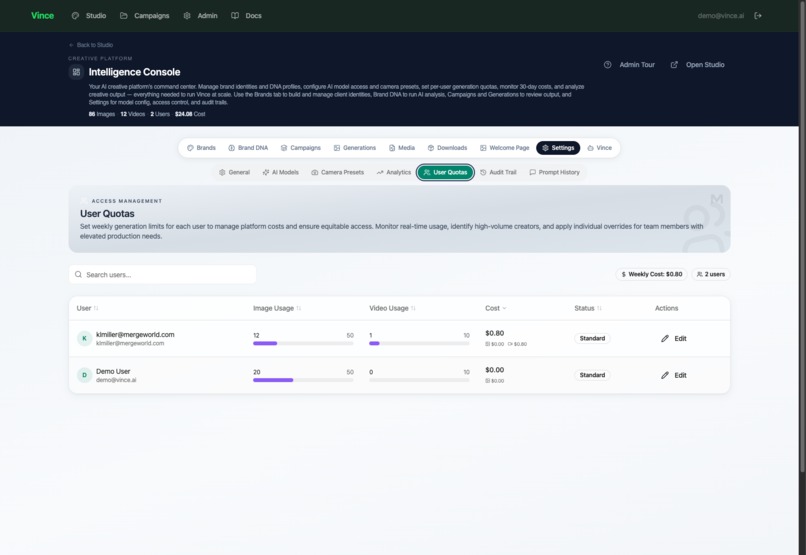Sort table by Status column

(588, 308)
